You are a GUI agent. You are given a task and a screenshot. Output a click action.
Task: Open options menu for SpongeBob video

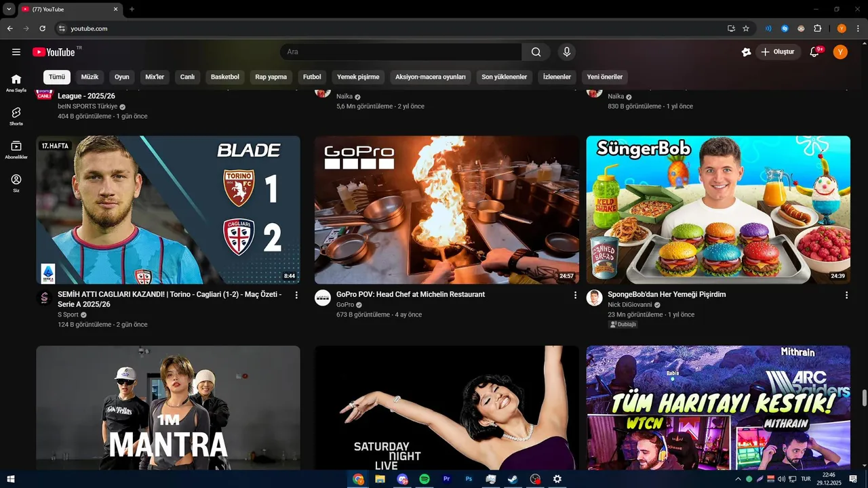[x=846, y=295]
